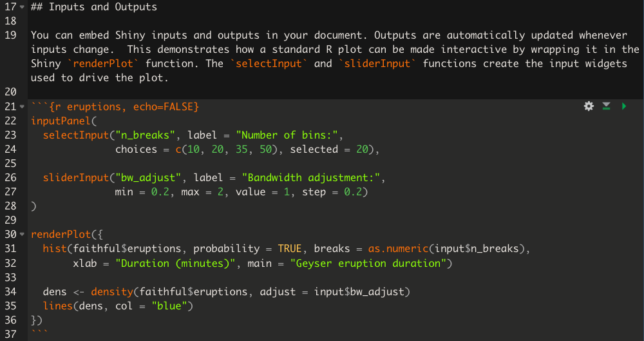Click the sliderInput function call on line 26
Image resolution: width=644 pixels, height=341 pixels.
[x=76, y=178]
